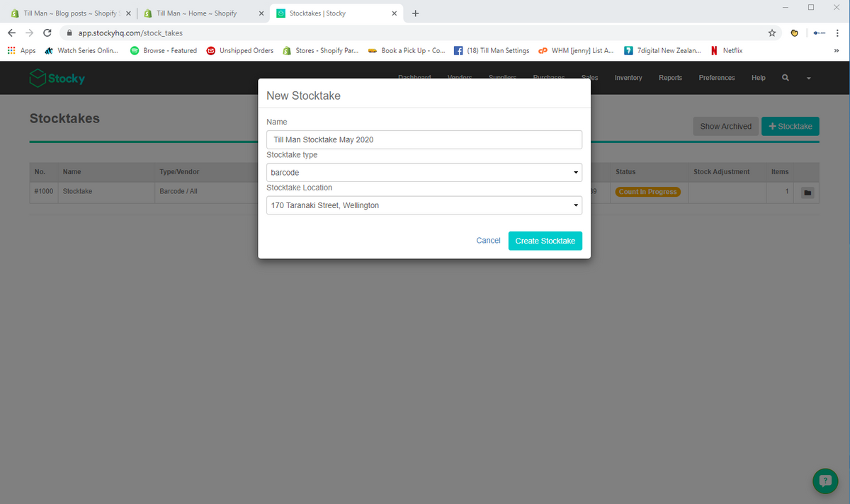The height and width of the screenshot is (504, 850).
Task: Click the plus icon on the Stocktake button
Action: coord(774,125)
